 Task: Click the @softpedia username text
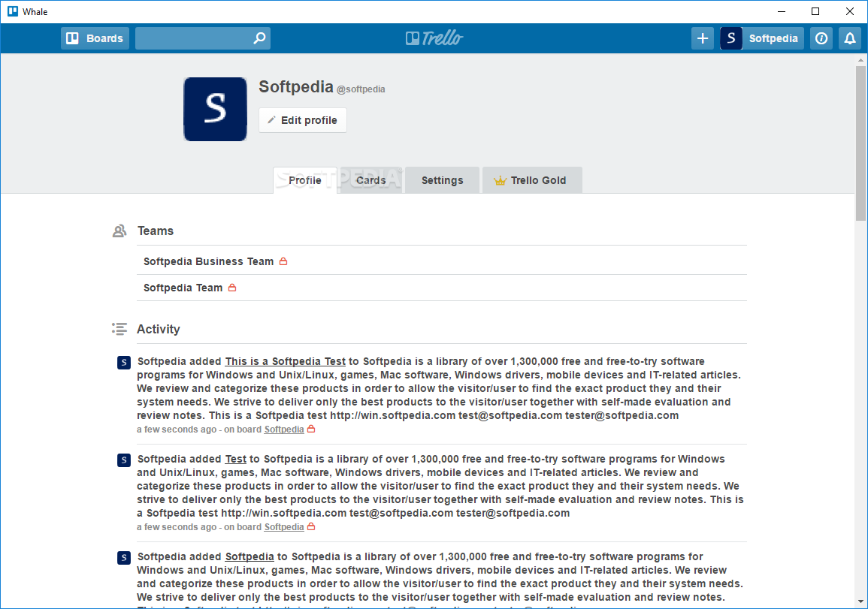pyautogui.click(x=361, y=89)
